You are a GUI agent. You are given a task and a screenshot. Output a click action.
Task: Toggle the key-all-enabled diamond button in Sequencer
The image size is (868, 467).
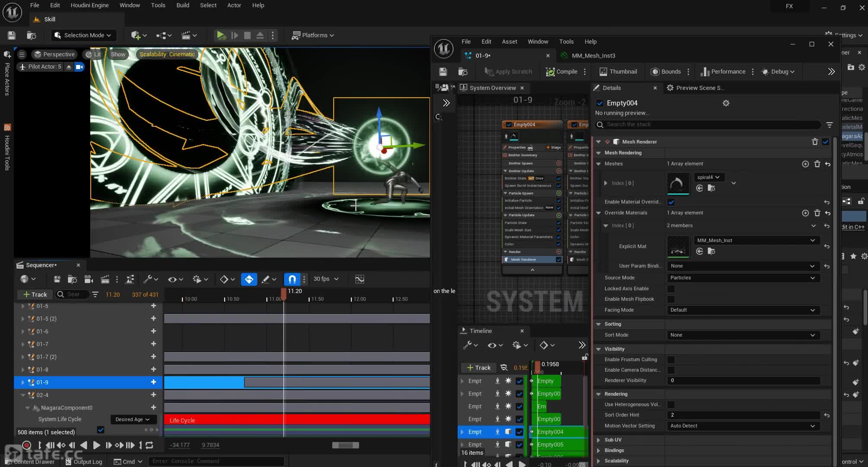(x=249, y=279)
